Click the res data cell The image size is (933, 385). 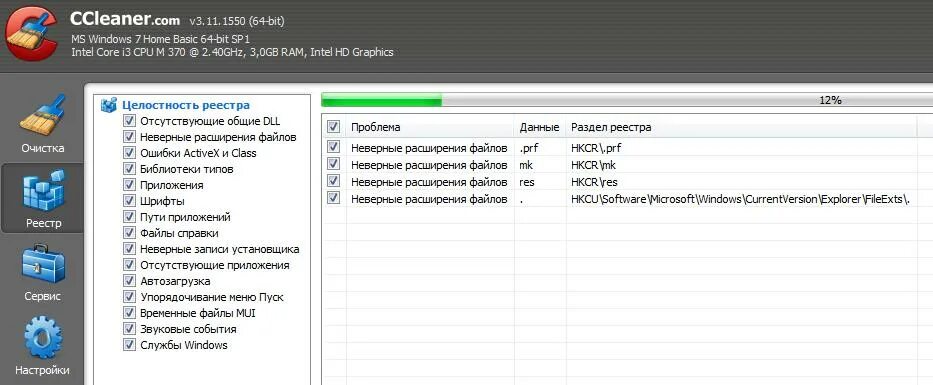point(527,182)
